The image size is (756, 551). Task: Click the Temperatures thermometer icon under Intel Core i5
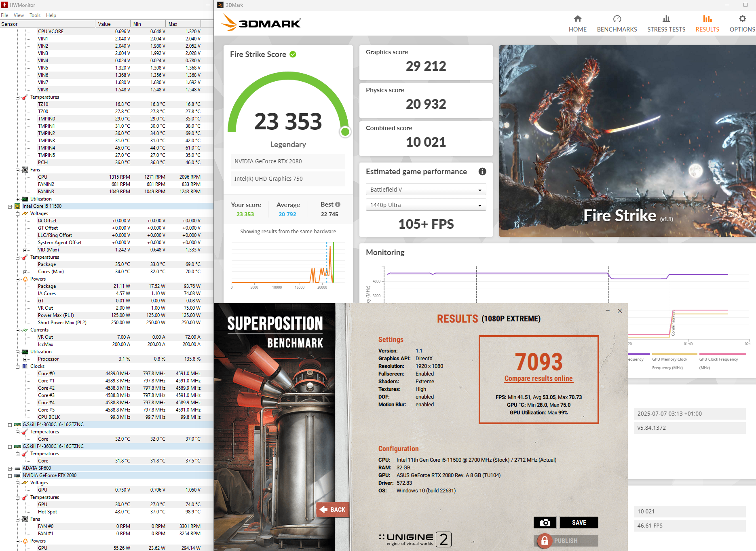coord(25,257)
